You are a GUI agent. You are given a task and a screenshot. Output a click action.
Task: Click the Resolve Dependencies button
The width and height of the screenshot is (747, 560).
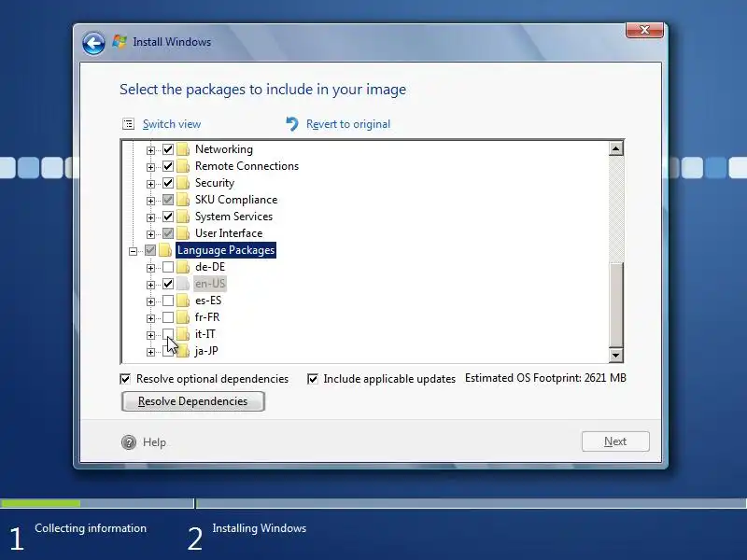pyautogui.click(x=193, y=401)
